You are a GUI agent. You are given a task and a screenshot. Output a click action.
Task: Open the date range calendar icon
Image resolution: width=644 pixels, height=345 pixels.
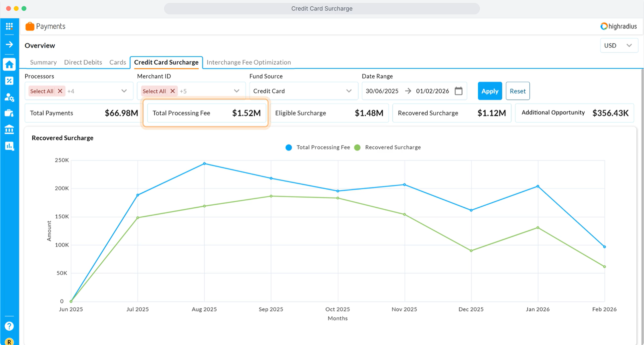459,91
